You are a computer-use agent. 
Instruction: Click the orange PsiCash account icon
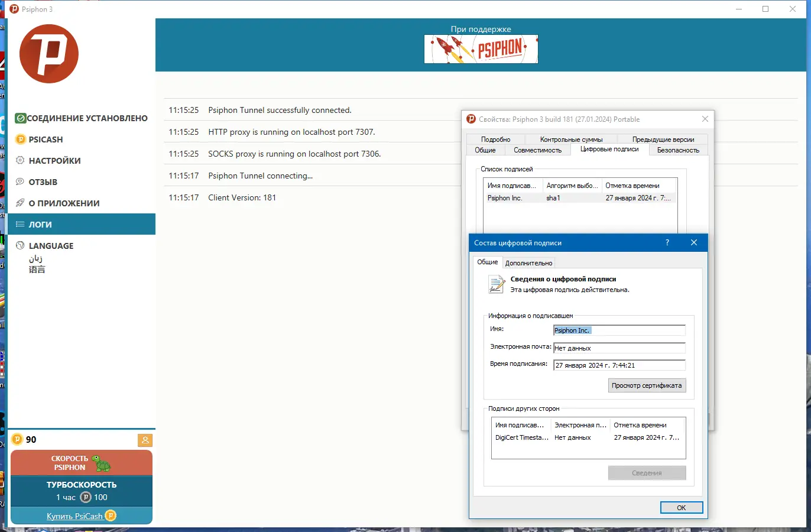tap(145, 440)
